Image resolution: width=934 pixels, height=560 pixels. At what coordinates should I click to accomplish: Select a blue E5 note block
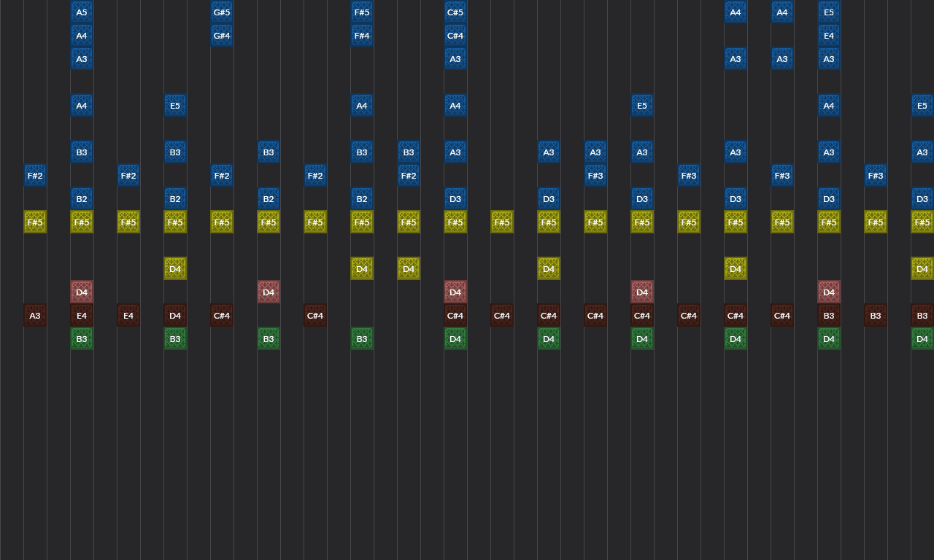pos(175,105)
